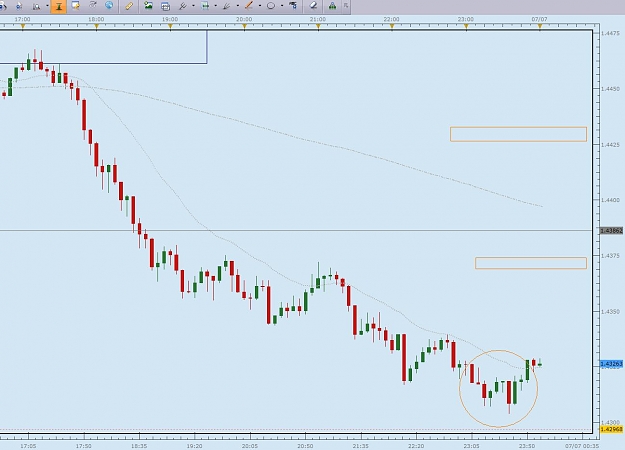This screenshot has height=450, width=625.
Task: Click the 18:00 yellow time marker
Action: pos(96,27)
